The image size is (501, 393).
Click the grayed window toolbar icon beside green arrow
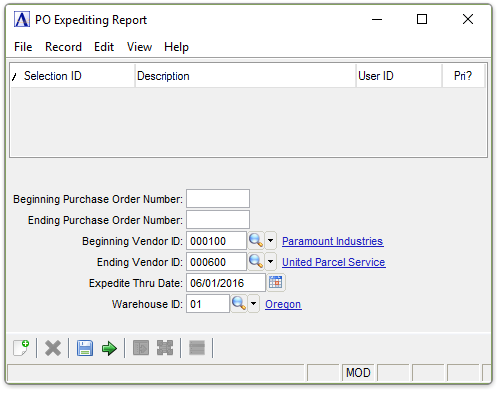(x=141, y=348)
